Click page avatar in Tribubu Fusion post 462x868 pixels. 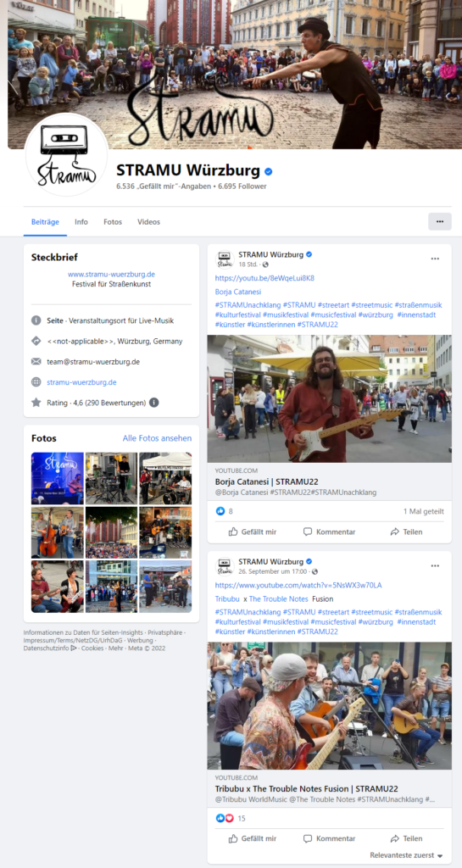click(224, 566)
